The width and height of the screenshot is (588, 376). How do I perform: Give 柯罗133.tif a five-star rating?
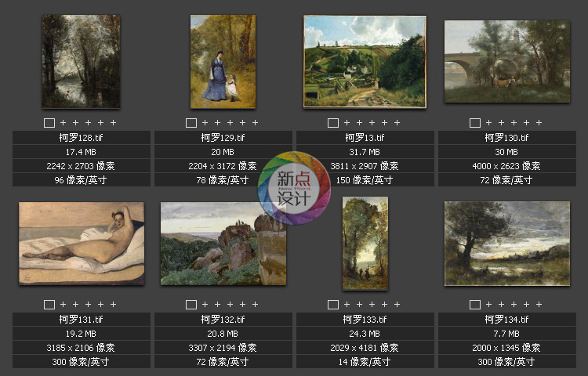397,305
